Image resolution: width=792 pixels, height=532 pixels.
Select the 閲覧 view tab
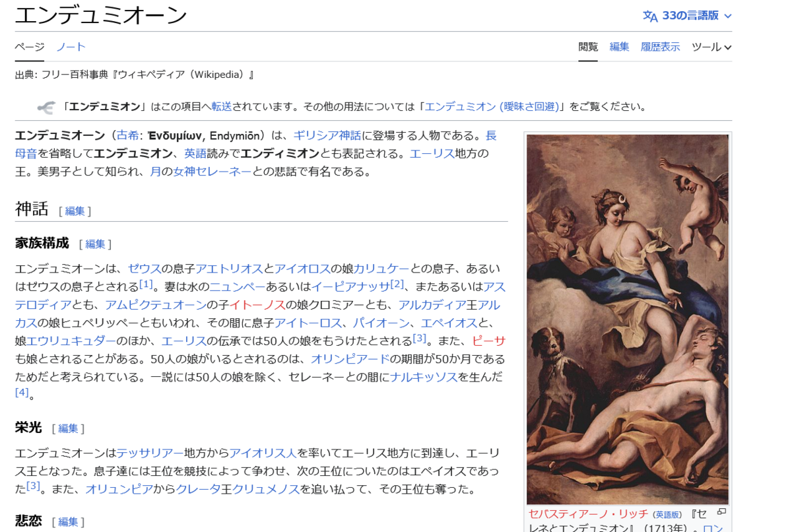coord(588,47)
